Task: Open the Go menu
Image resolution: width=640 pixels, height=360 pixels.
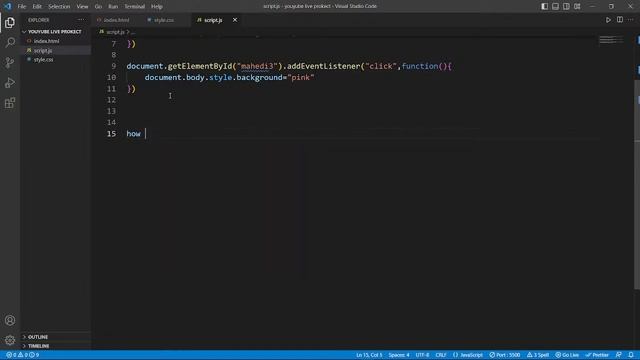Action: click(x=98, y=7)
